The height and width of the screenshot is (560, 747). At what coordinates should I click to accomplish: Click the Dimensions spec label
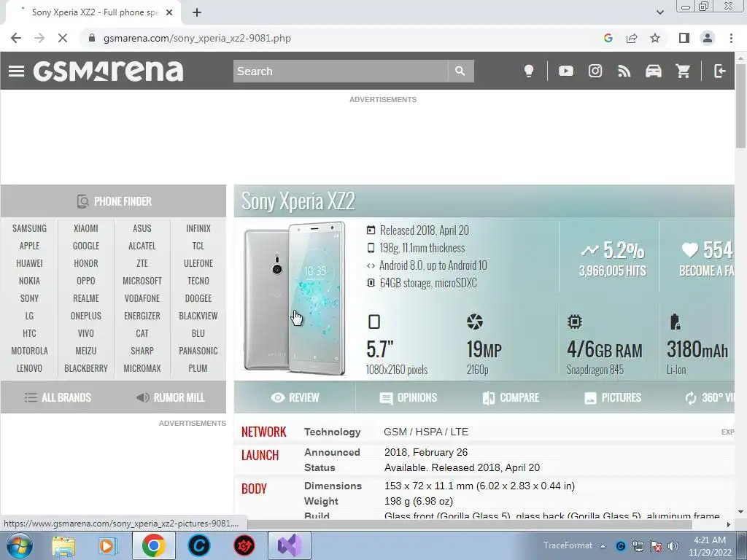[x=333, y=486]
